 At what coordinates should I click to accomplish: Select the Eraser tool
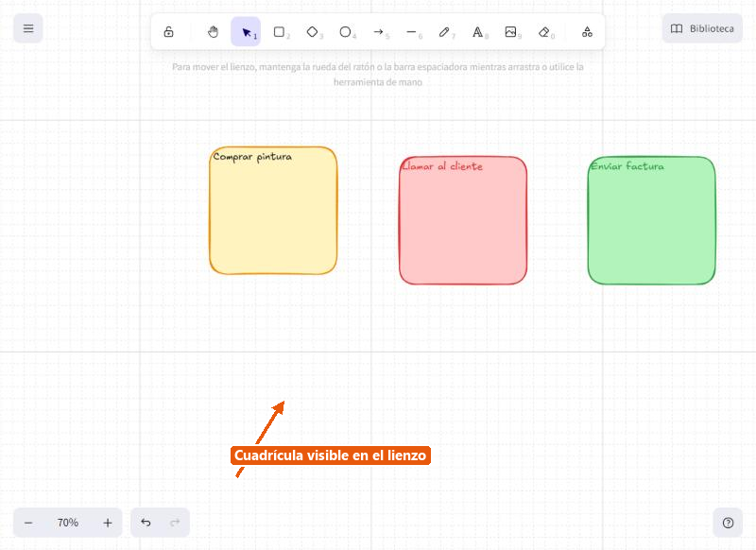(x=544, y=32)
